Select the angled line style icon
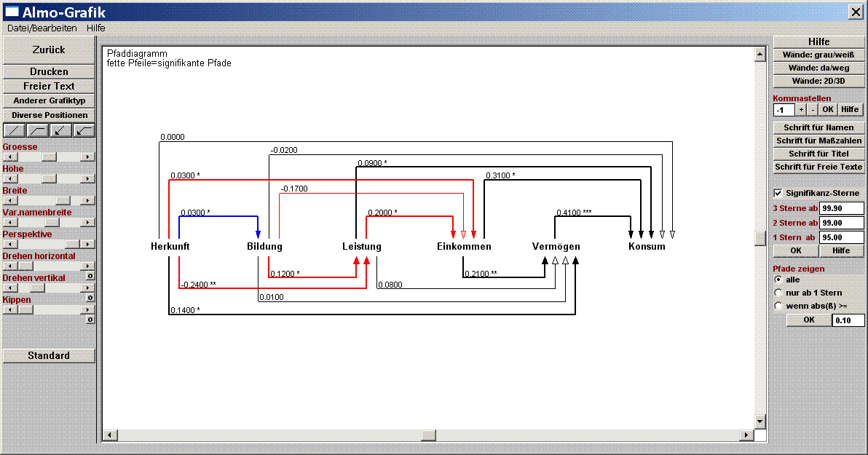 tap(38, 131)
